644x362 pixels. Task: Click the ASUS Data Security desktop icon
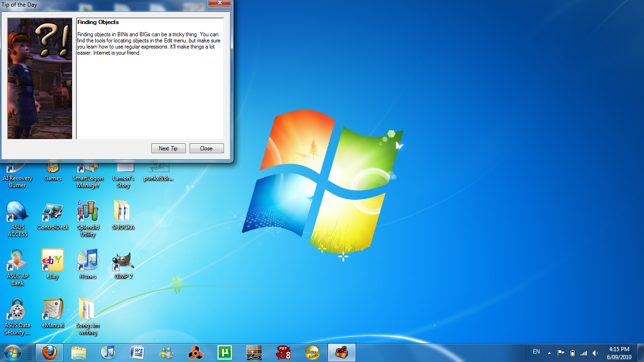coord(17,311)
